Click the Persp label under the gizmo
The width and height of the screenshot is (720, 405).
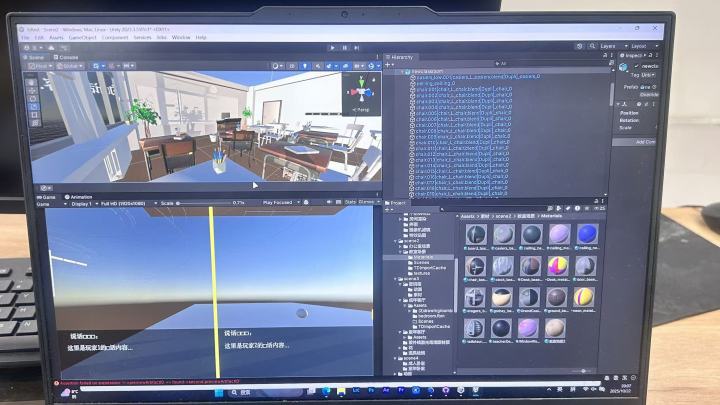tap(361, 110)
